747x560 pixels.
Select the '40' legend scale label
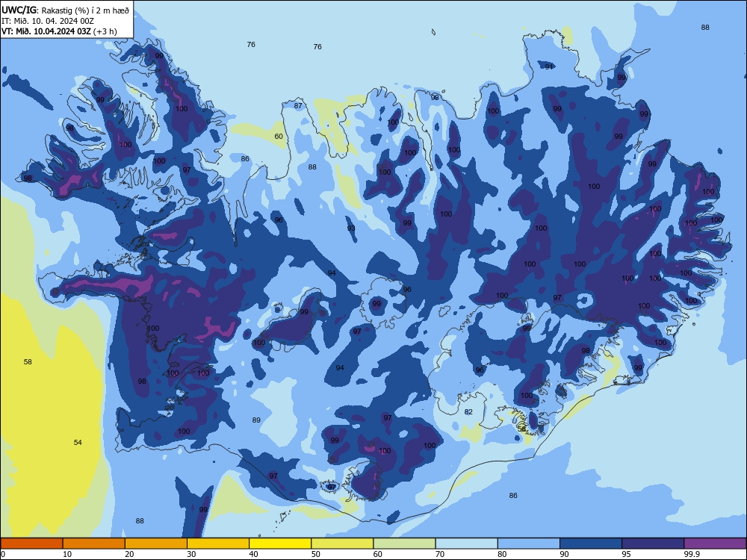[x=253, y=554]
